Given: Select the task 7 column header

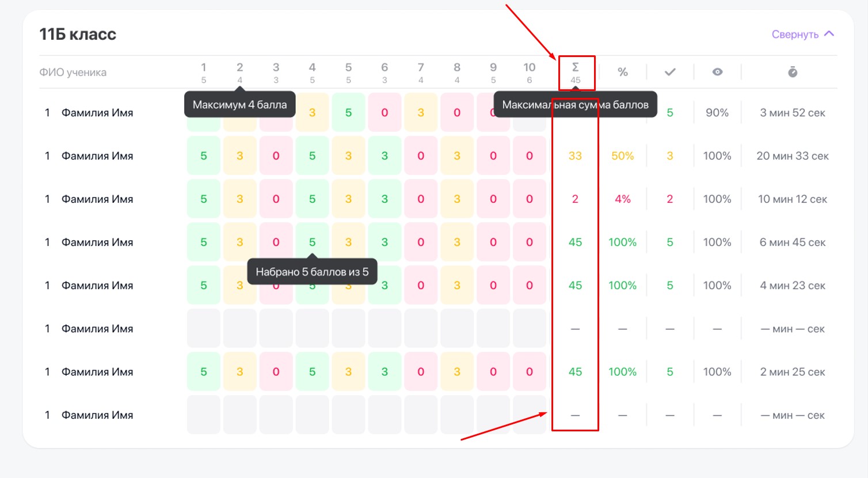Looking at the screenshot, I should (420, 72).
